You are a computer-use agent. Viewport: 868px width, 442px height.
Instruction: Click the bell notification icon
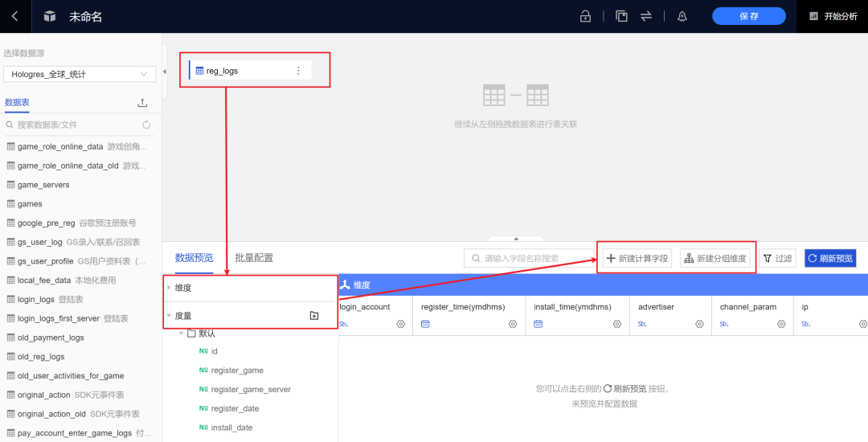(x=682, y=16)
